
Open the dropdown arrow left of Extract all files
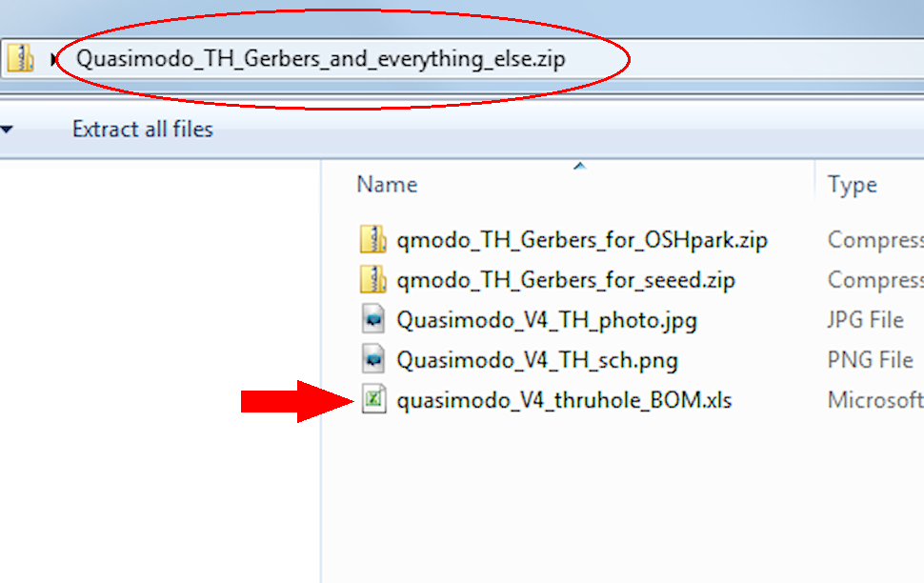coord(7,130)
